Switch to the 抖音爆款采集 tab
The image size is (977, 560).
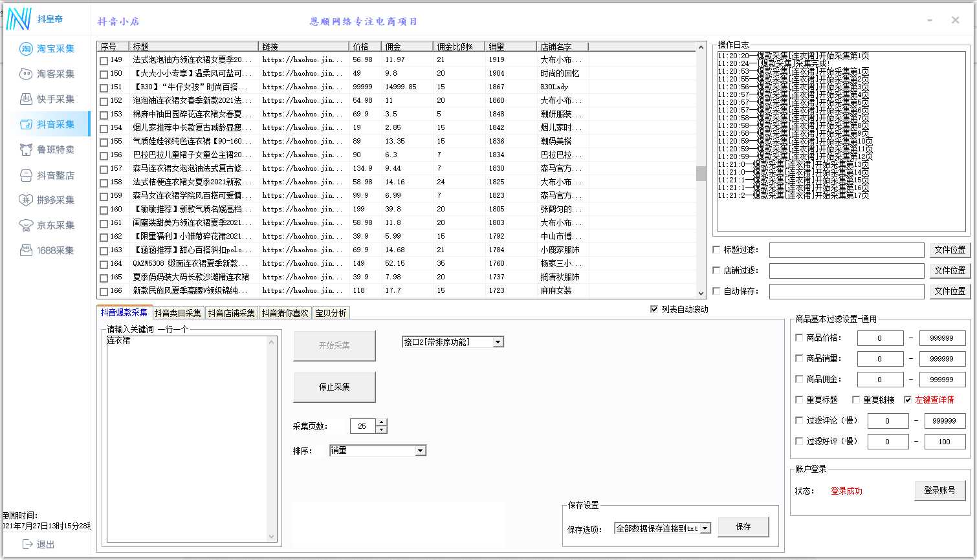click(124, 312)
